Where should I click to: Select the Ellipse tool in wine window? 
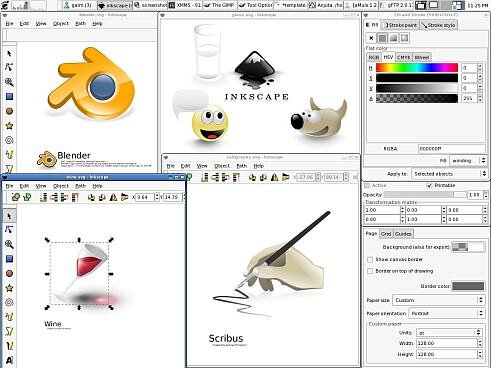[9, 273]
